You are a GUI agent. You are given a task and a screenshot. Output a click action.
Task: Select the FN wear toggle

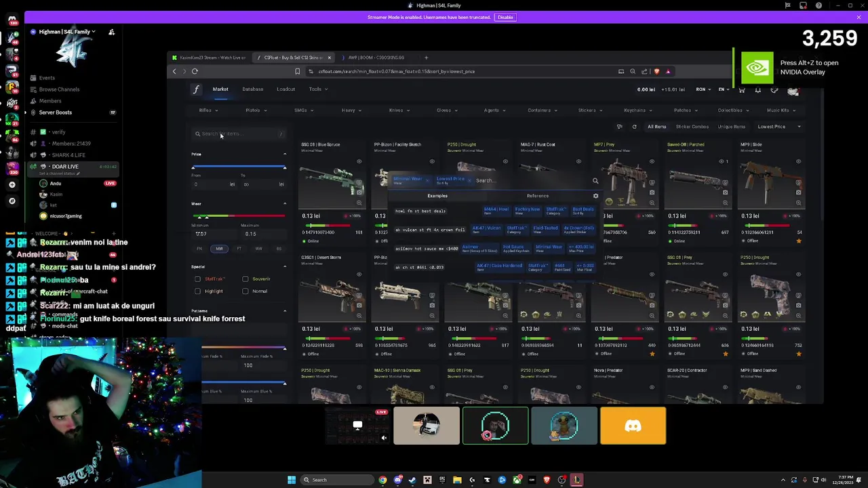(199, 249)
